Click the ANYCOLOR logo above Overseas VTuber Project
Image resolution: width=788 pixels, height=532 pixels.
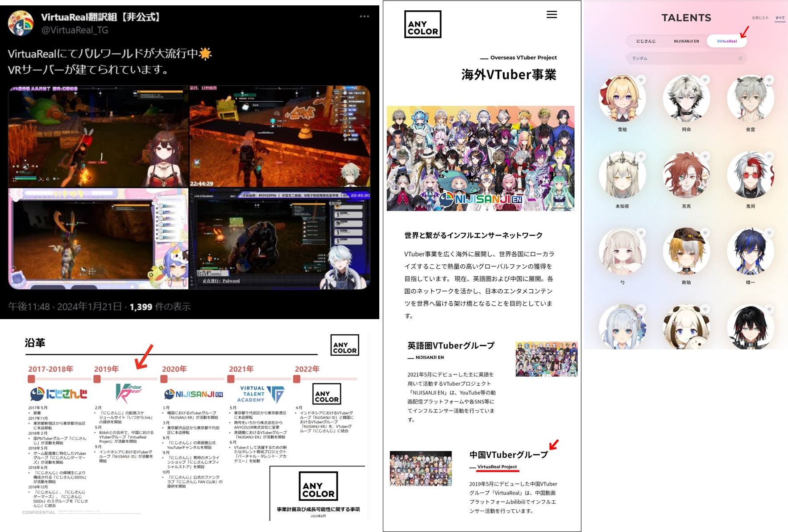point(422,25)
